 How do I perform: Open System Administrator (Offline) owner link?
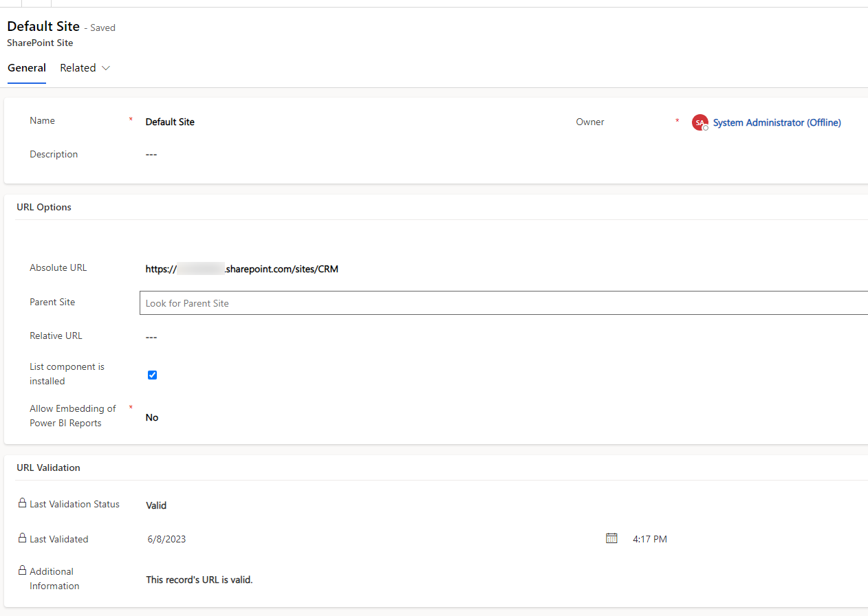[x=777, y=122]
